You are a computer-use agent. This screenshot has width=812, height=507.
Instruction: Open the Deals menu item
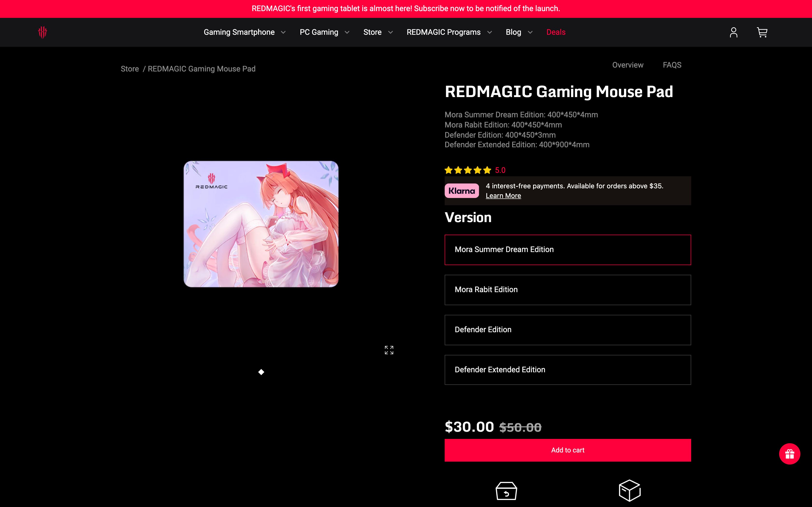pyautogui.click(x=556, y=32)
